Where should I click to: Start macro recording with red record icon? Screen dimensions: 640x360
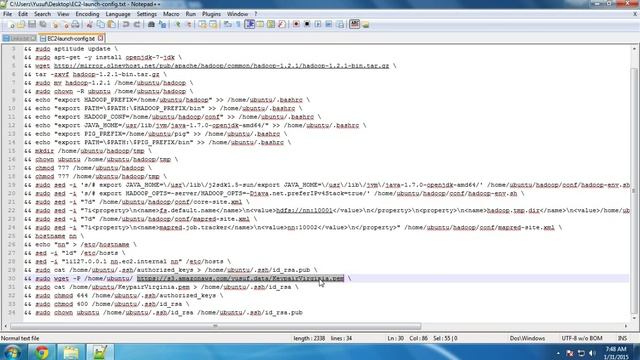coord(296,24)
